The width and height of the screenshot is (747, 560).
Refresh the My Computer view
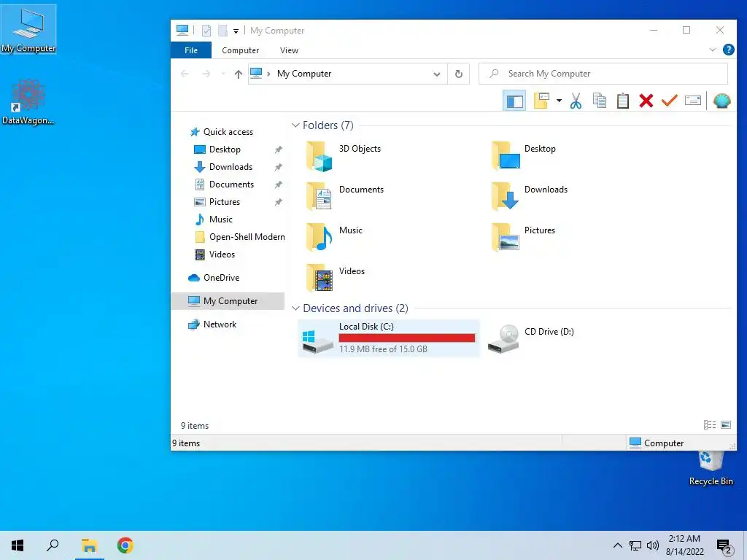[458, 74]
